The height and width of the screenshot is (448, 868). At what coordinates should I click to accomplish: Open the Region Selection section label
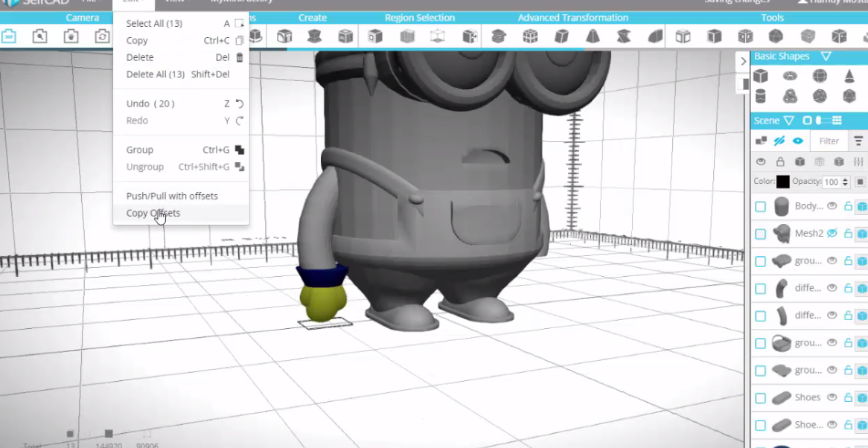[420, 18]
